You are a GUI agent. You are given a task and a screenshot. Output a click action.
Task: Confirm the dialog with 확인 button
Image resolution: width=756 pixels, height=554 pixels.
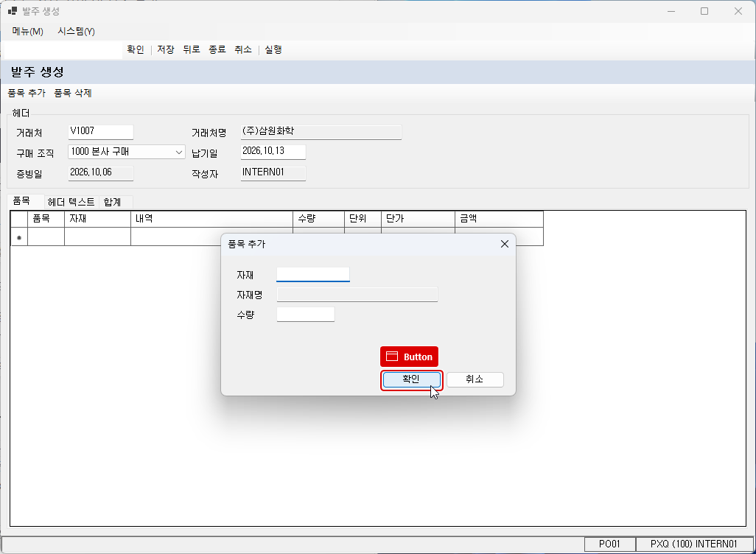(411, 380)
